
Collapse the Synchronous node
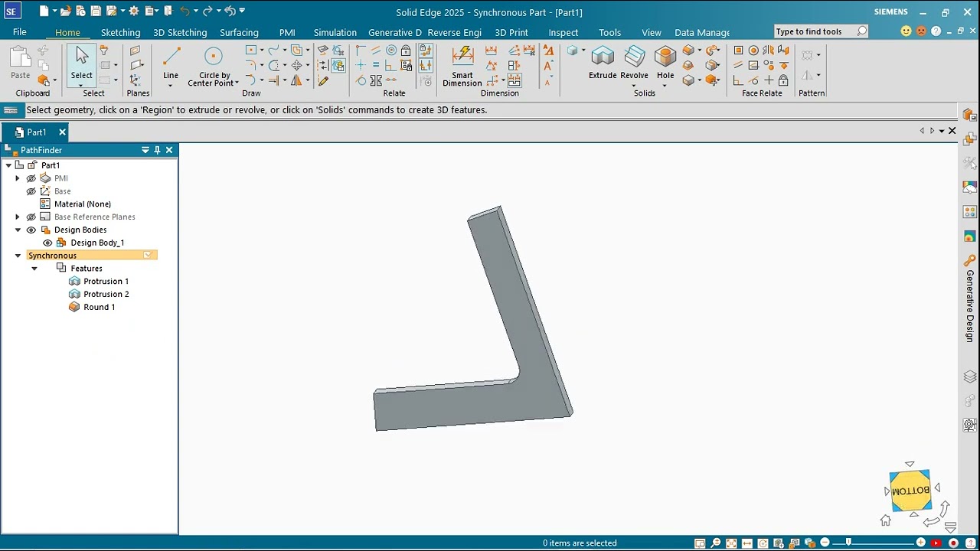(18, 256)
